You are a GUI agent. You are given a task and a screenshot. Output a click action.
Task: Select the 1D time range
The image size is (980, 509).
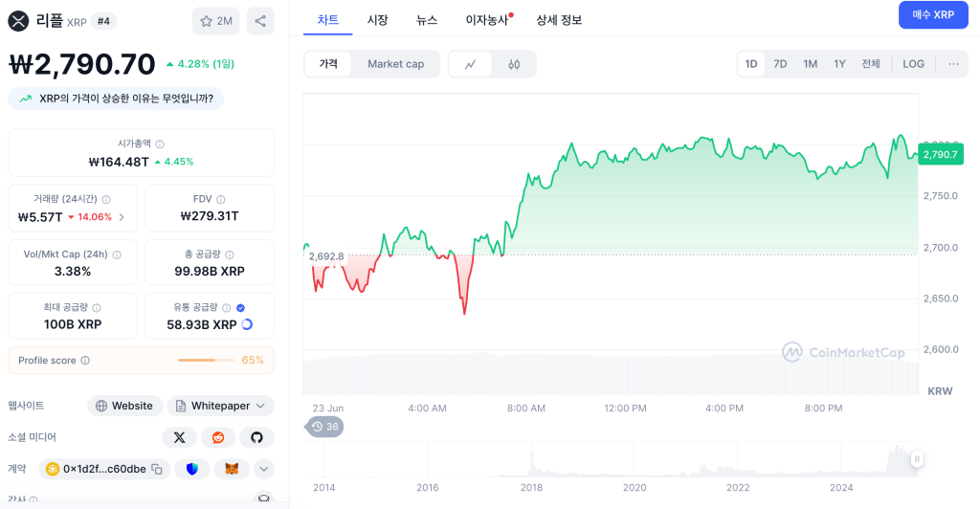coord(751,64)
